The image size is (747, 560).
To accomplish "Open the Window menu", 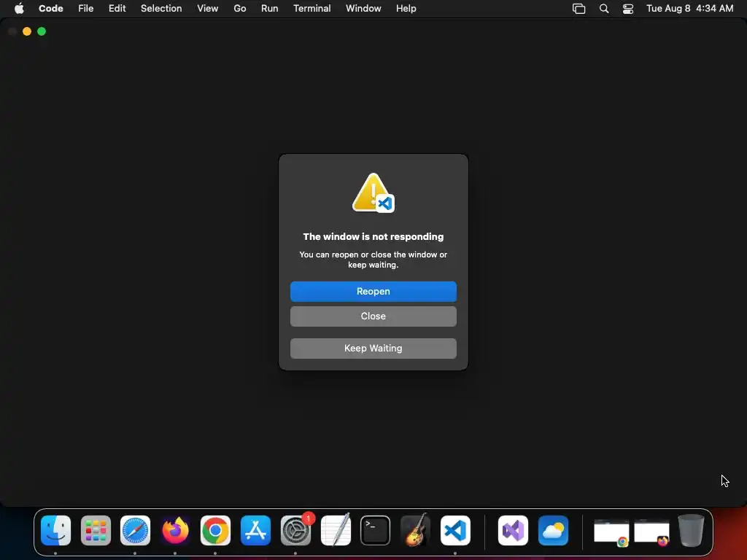I will coord(363,9).
